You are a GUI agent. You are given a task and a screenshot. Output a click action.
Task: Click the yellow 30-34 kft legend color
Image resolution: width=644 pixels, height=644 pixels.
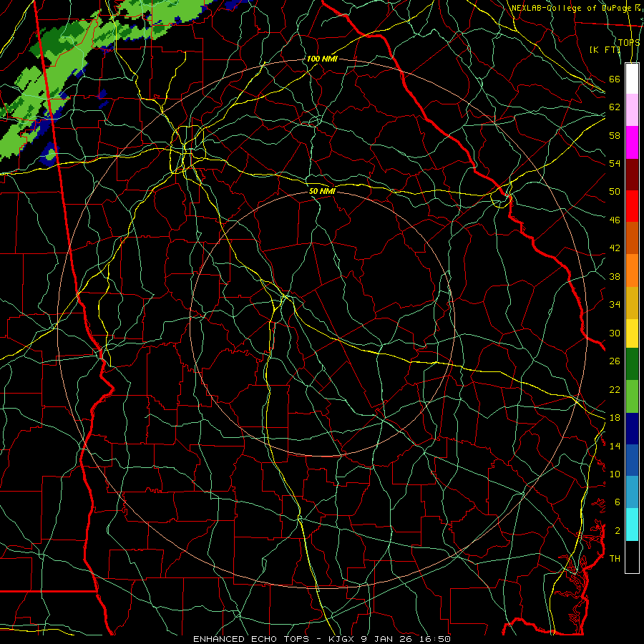pyautogui.click(x=632, y=333)
